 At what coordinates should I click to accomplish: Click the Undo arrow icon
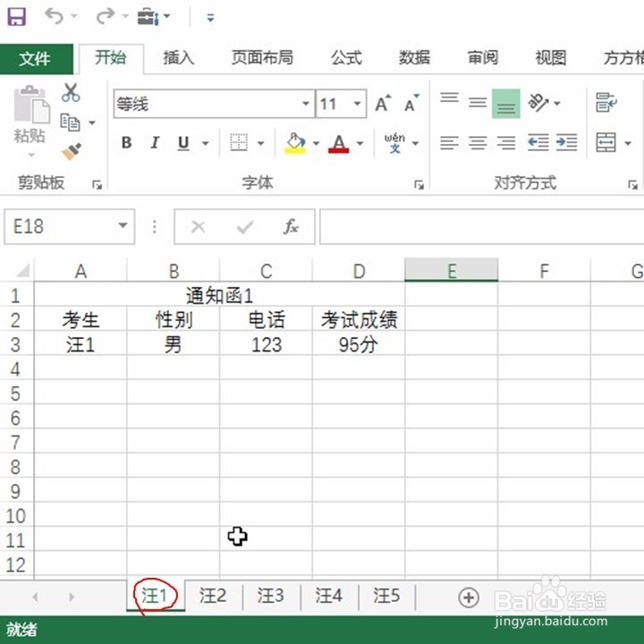tap(55, 16)
